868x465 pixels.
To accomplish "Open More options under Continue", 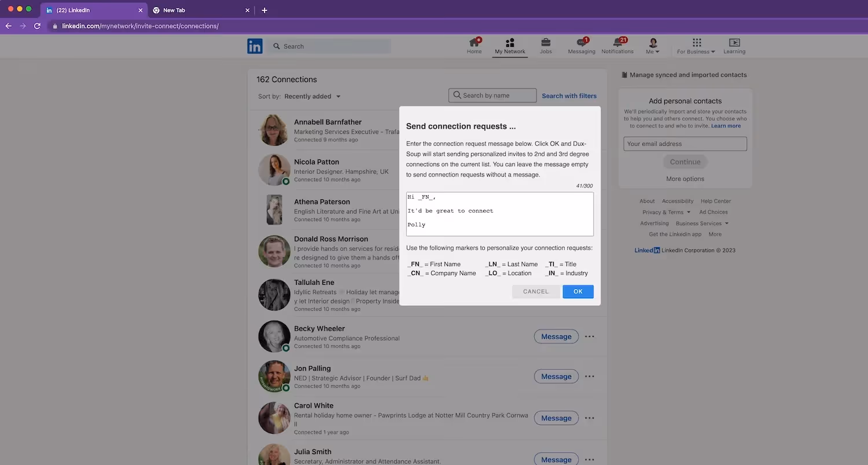I will (685, 179).
